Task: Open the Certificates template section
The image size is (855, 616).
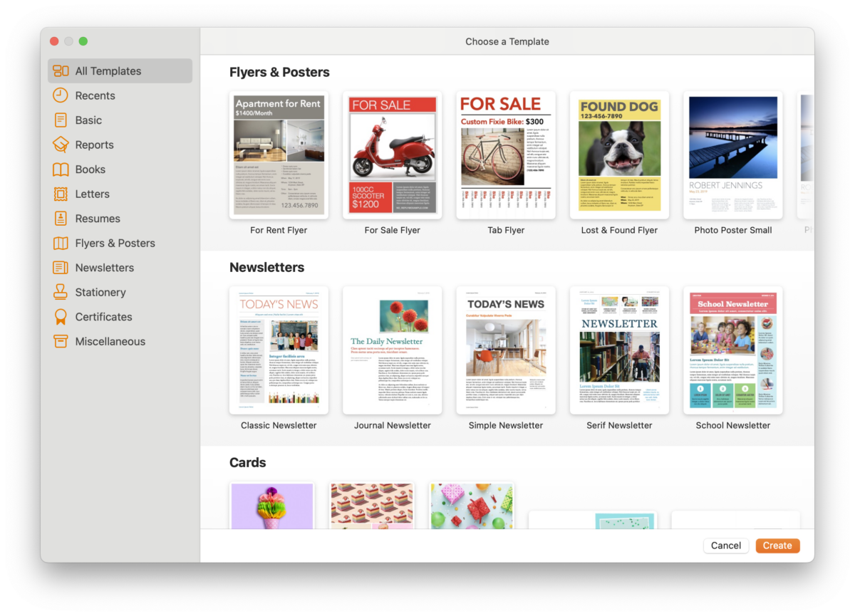Action: tap(103, 316)
